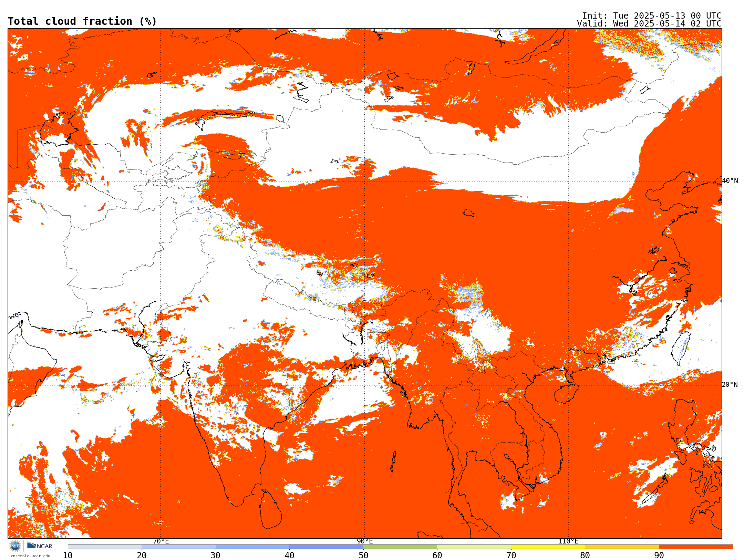
Task: Click the colorbar tick label 20
Action: 142,556
